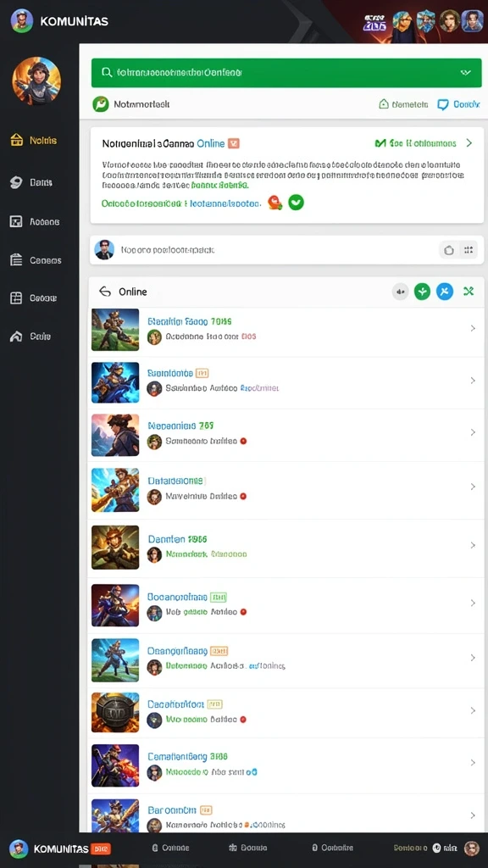Expand the green search bar dropdown chevron
488x868 pixels.
466,73
